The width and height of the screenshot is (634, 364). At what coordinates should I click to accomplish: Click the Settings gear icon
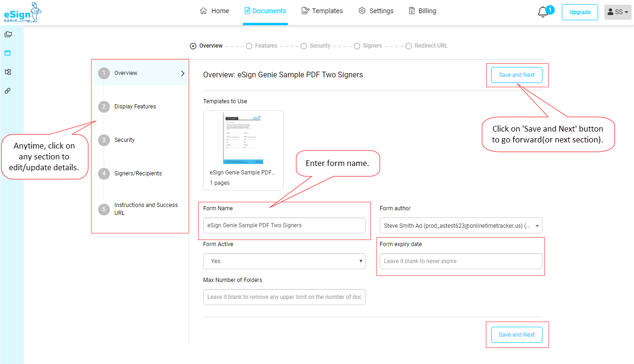[x=362, y=11]
